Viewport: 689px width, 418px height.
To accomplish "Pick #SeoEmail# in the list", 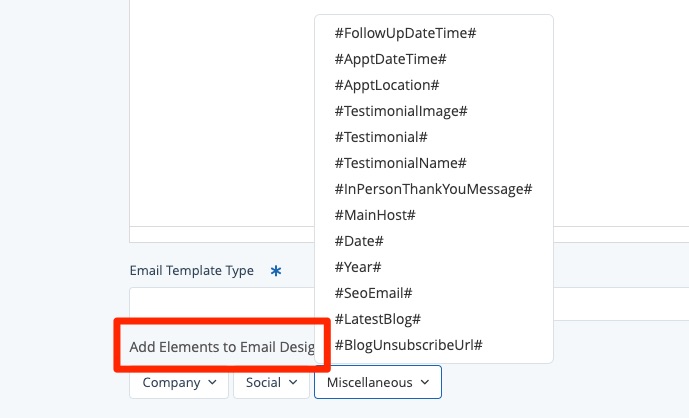I will point(373,293).
